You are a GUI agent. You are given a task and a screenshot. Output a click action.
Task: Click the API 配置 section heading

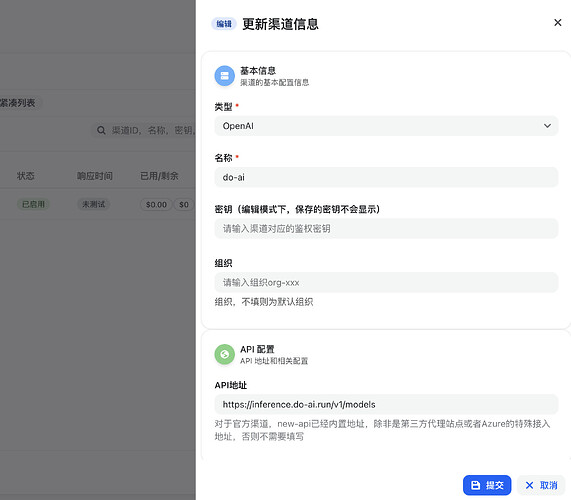(257, 349)
